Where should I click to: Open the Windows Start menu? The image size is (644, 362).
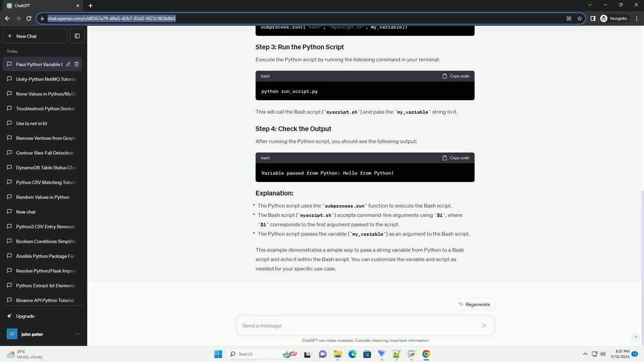tap(218, 354)
